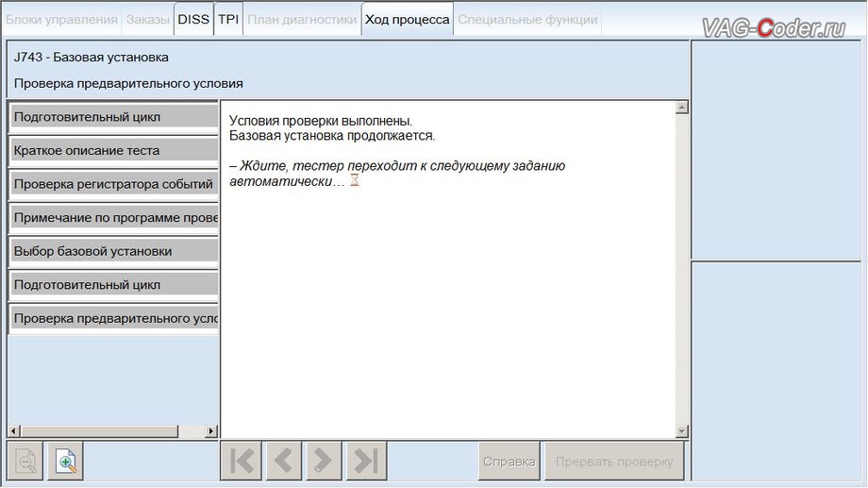Open the Блоки управления tab
The width and height of the screenshot is (868, 488).
click(x=61, y=20)
